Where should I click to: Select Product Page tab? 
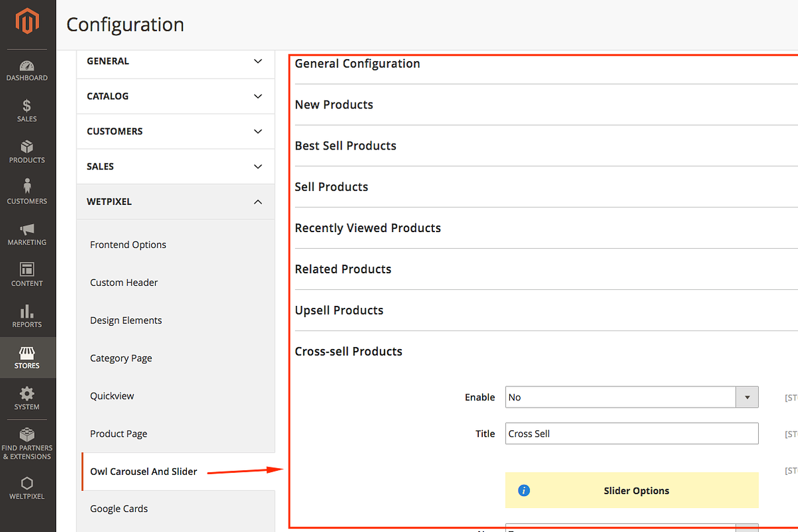tap(119, 434)
